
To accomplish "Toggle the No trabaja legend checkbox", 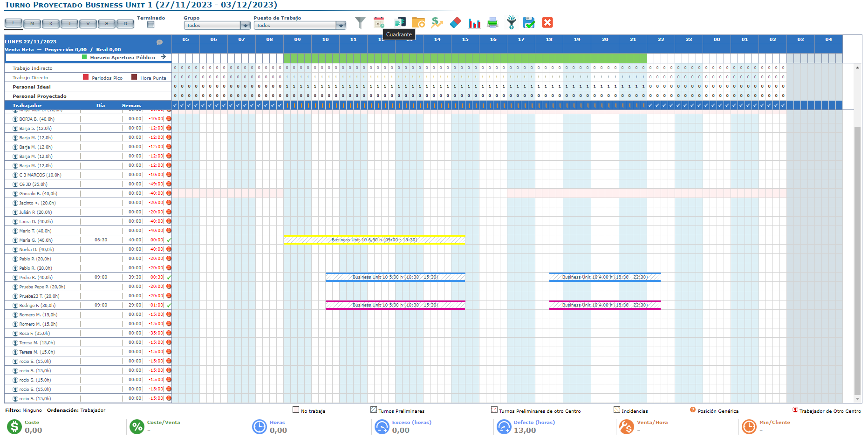I will (x=296, y=410).
